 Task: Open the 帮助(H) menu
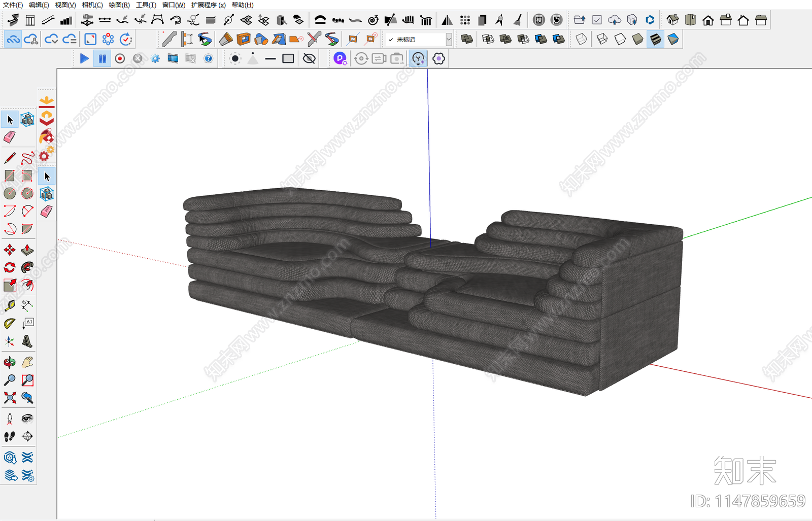[242, 5]
